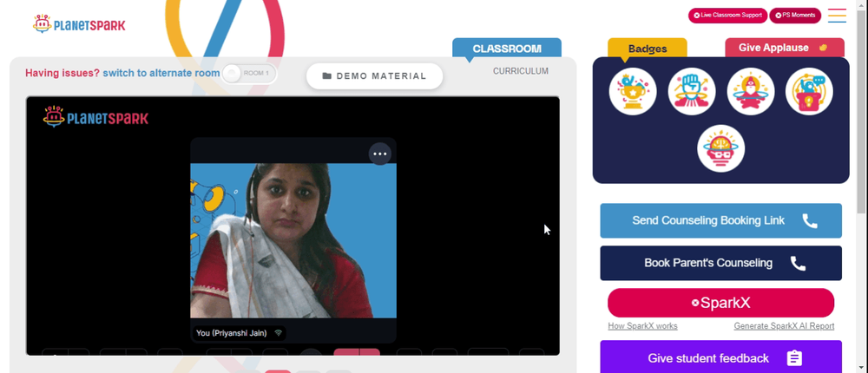Viewport: 868px width, 373px height.
Task: Open the hamburger menu at top right
Action: pos(837,16)
